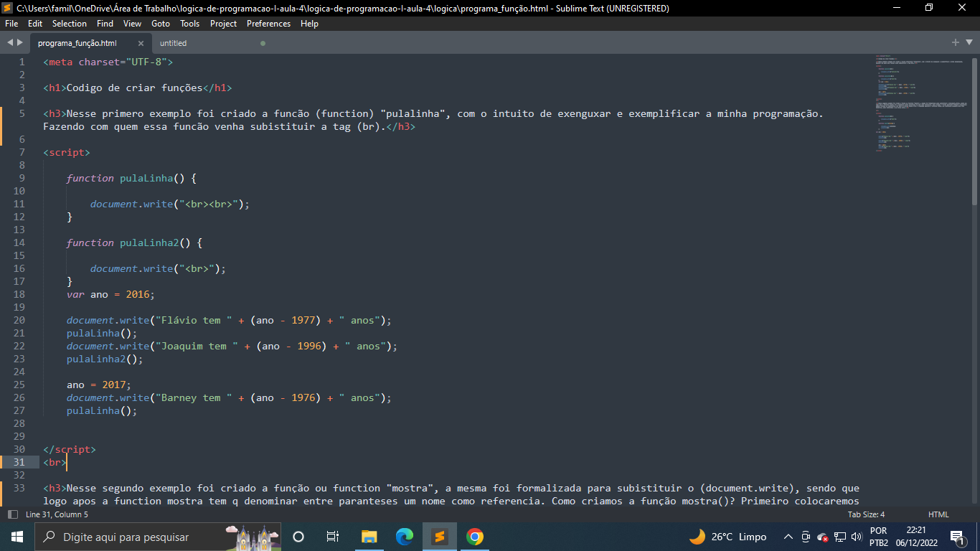Image resolution: width=980 pixels, height=551 pixels.
Task: Open Microsoft Edge from the taskbar
Action: (x=405, y=537)
